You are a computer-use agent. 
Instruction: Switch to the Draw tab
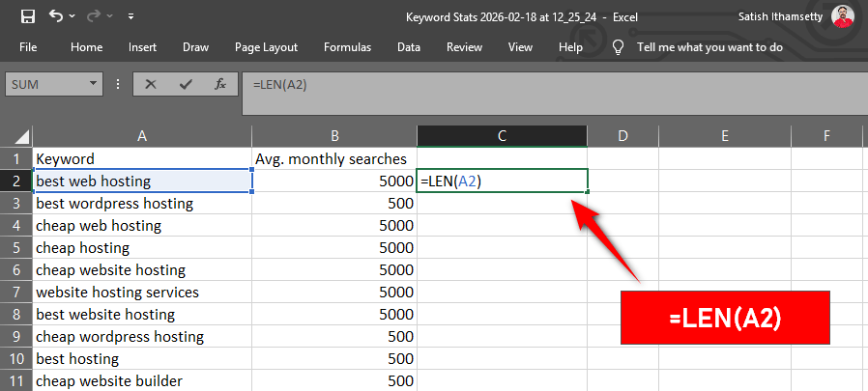195,47
